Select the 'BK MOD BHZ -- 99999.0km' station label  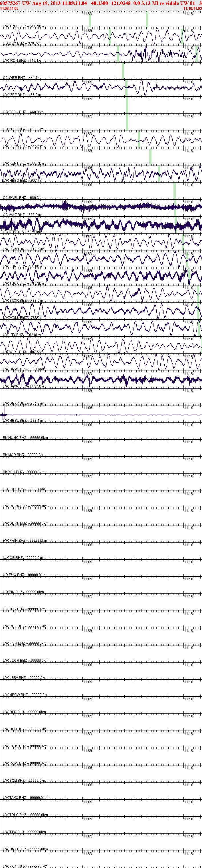coord(24,455)
